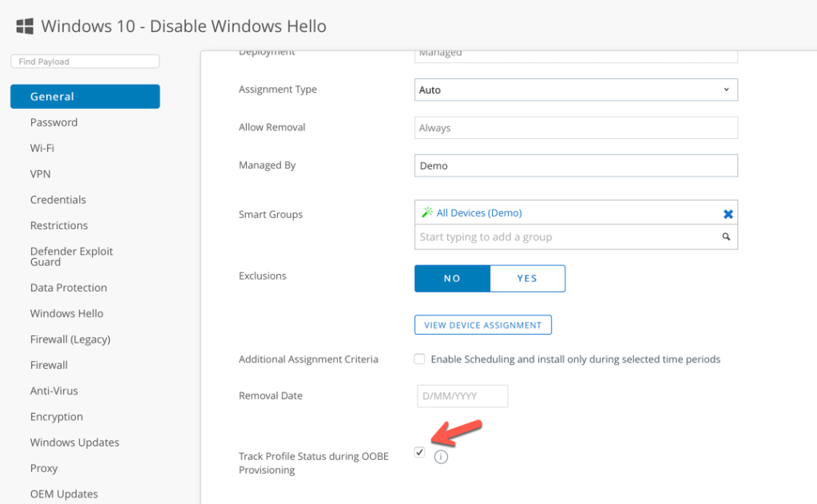
Task: Open the Restrictions payload
Action: pos(58,225)
